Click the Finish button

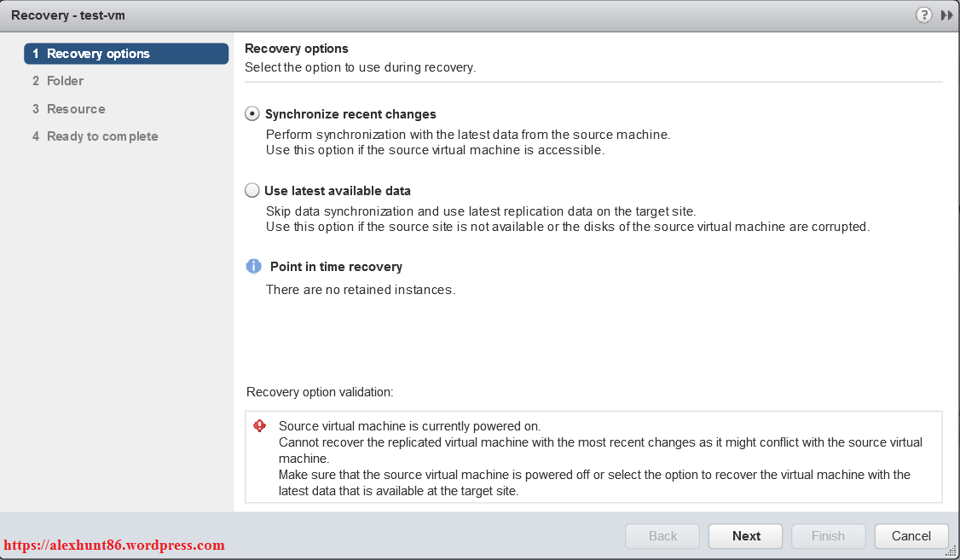(828, 536)
